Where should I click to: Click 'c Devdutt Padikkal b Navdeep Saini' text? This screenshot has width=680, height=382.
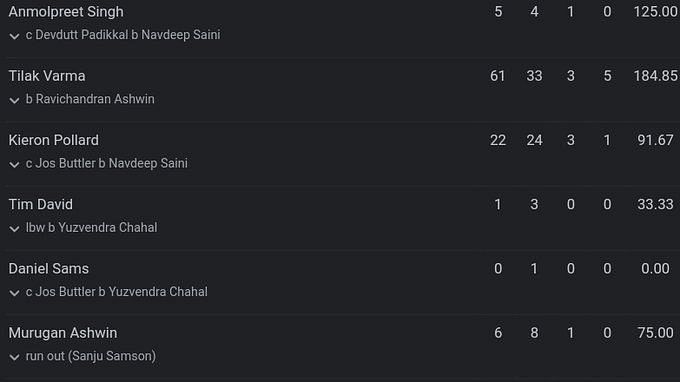pos(123,35)
